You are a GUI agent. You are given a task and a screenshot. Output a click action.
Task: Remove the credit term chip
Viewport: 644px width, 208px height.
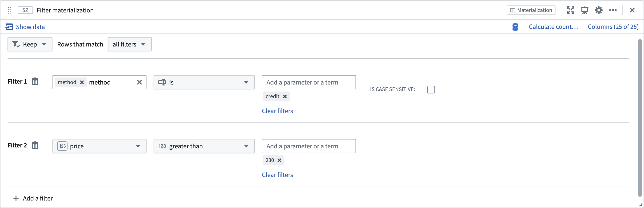[x=285, y=96]
